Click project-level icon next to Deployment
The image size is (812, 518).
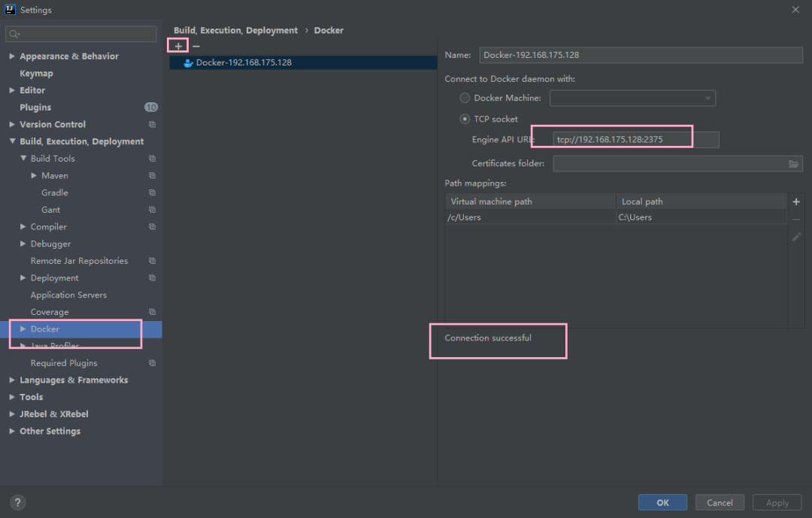tap(152, 278)
